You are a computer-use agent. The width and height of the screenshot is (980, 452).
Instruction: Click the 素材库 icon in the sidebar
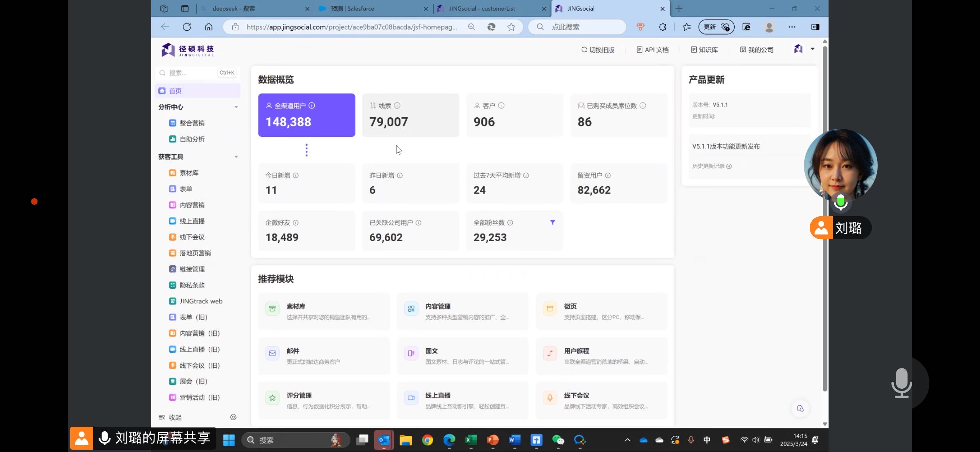coord(173,173)
